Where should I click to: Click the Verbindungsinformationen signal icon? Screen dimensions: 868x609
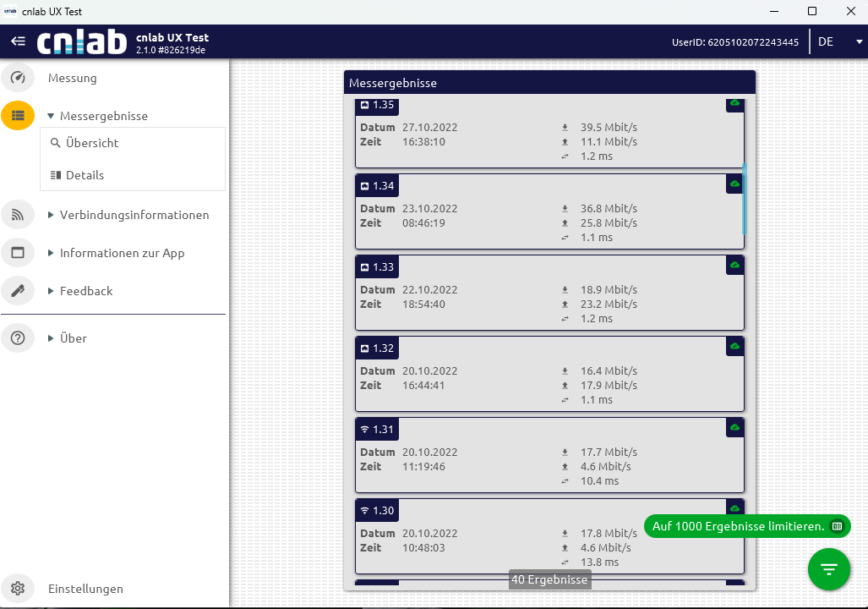tap(18, 215)
